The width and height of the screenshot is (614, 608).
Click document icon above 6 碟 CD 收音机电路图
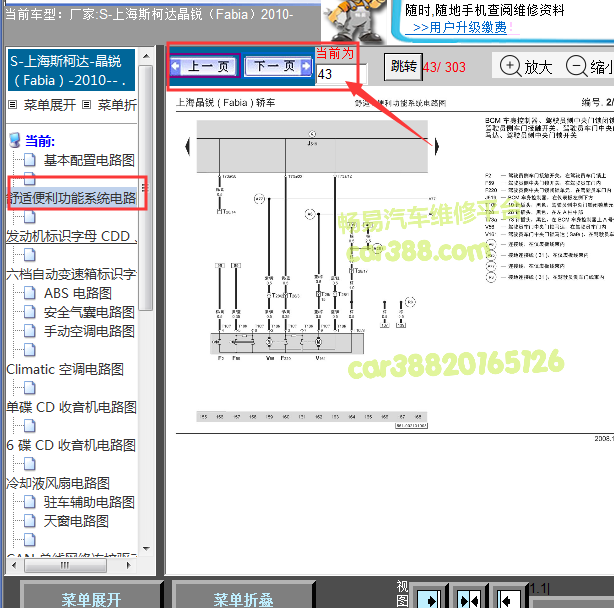click(30, 426)
